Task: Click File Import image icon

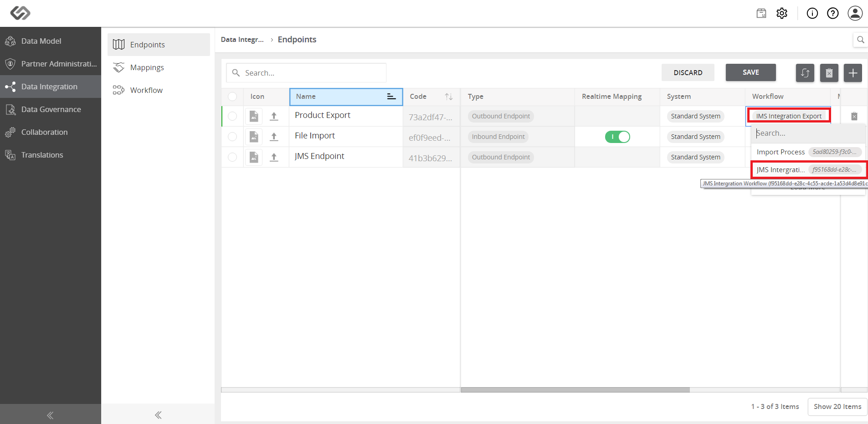Action: point(254,137)
